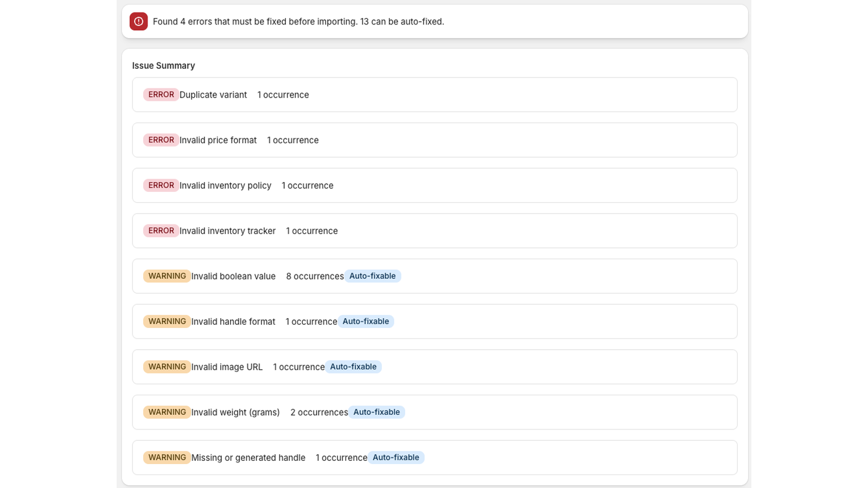Select the WARNING badge for Invalid boolean value
The height and width of the screenshot is (488, 868).
coord(167,276)
